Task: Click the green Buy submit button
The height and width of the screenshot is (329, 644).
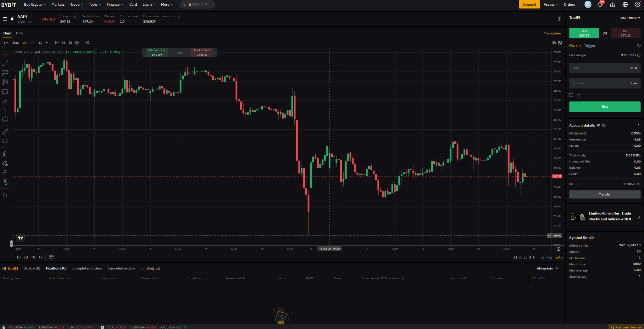Action: [605, 107]
